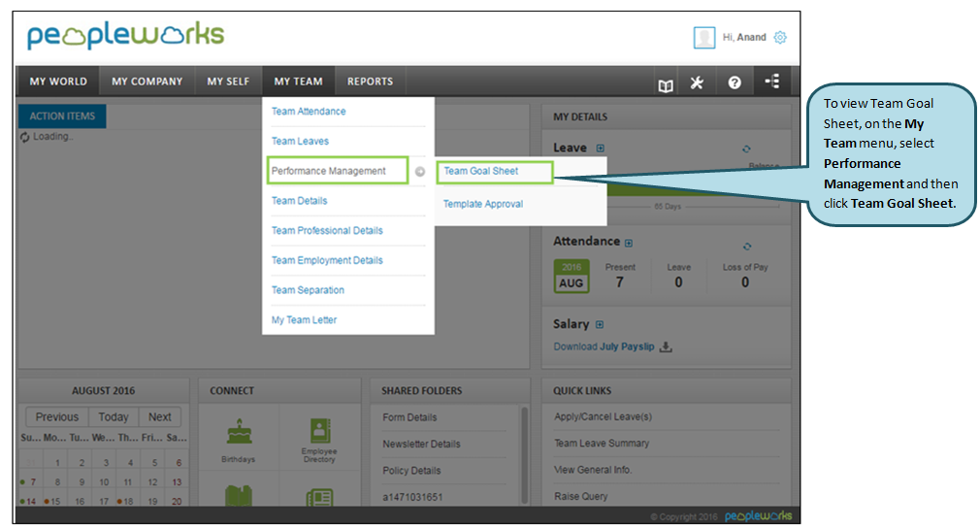Click the Hi, Anand greeting text
This screenshot has height=529, width=980.
pos(744,38)
